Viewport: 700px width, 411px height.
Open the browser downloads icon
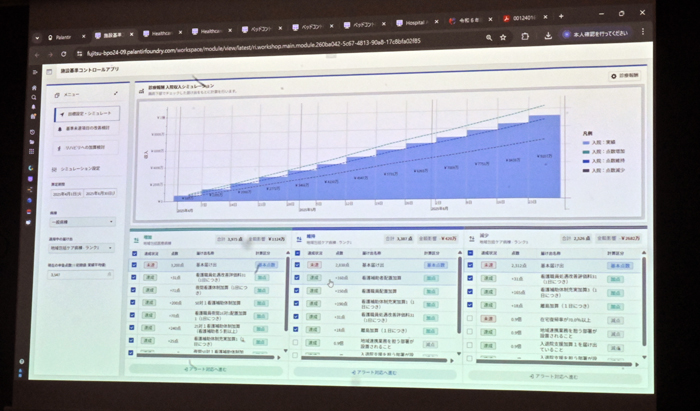click(x=546, y=37)
